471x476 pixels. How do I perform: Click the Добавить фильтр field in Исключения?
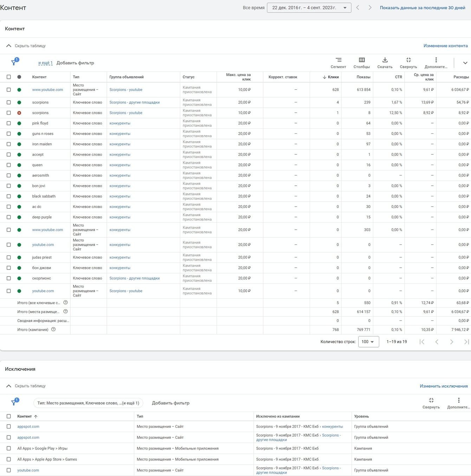(170, 403)
